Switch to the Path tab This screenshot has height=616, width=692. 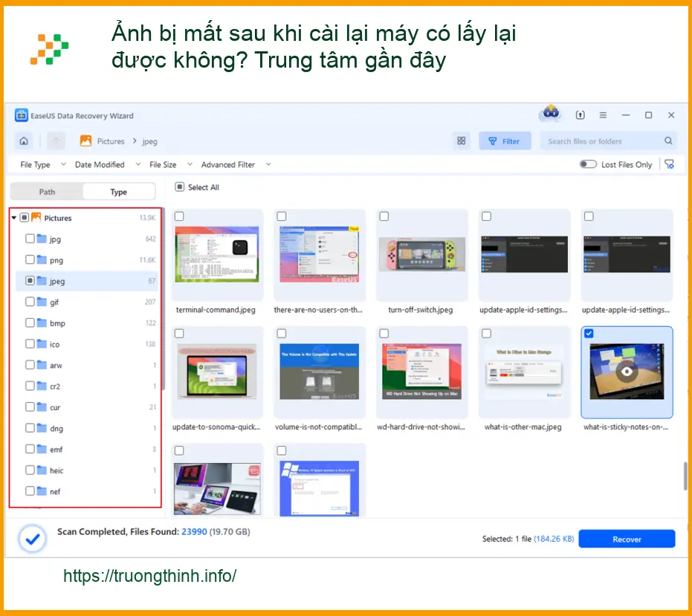(x=47, y=192)
